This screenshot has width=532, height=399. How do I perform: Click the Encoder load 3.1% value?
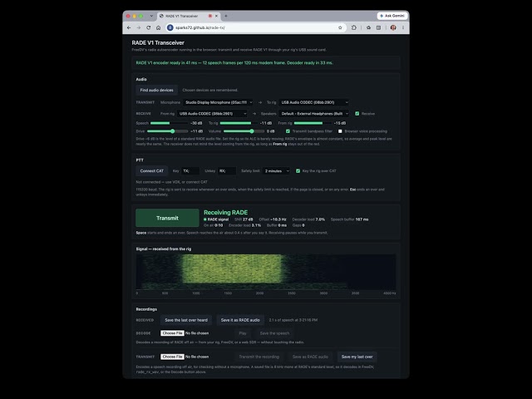256,225
